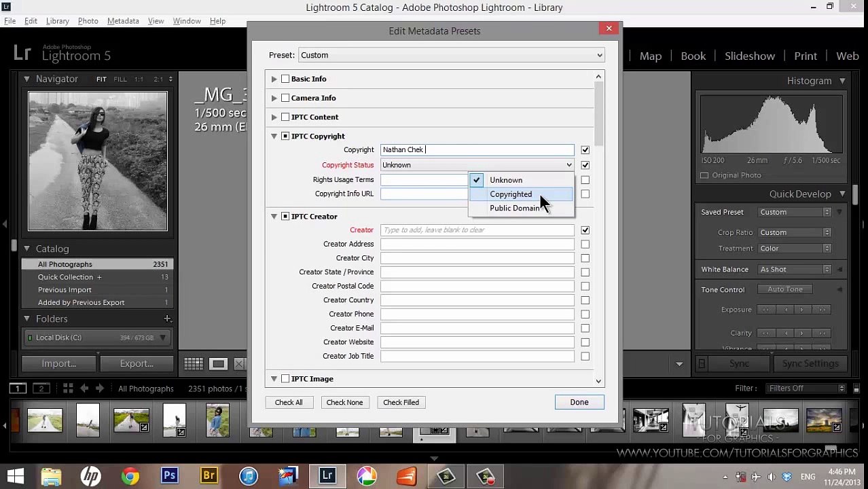The image size is (868, 489).
Task: Open Photoshop from the taskbar
Action: pyautogui.click(x=169, y=475)
